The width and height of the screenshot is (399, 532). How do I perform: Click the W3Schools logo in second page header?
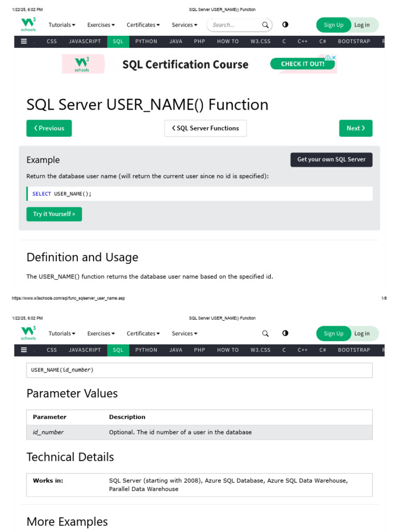29,334
